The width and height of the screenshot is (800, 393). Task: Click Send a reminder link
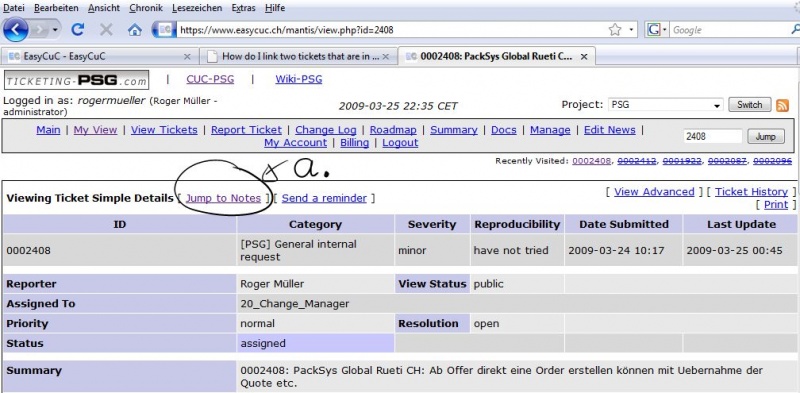click(x=324, y=198)
